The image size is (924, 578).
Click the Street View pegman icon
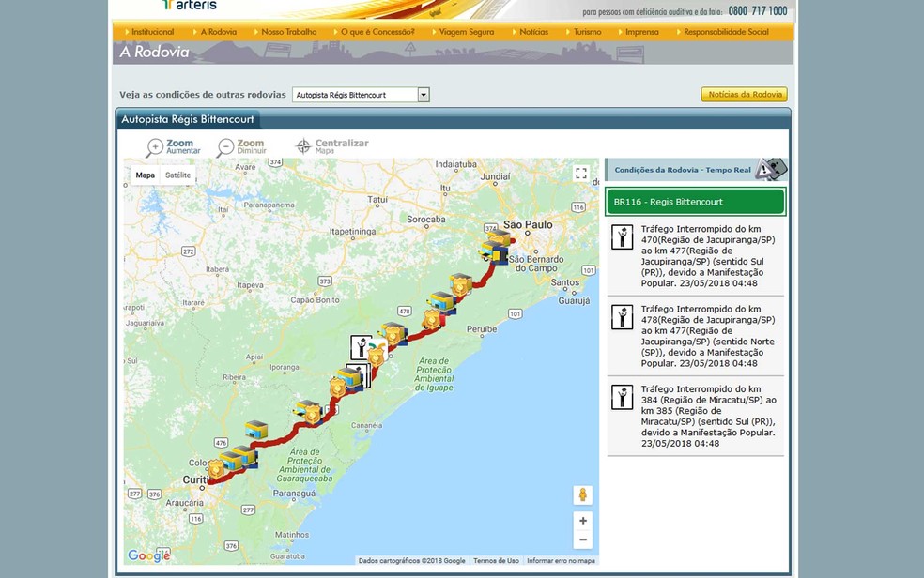tap(583, 494)
